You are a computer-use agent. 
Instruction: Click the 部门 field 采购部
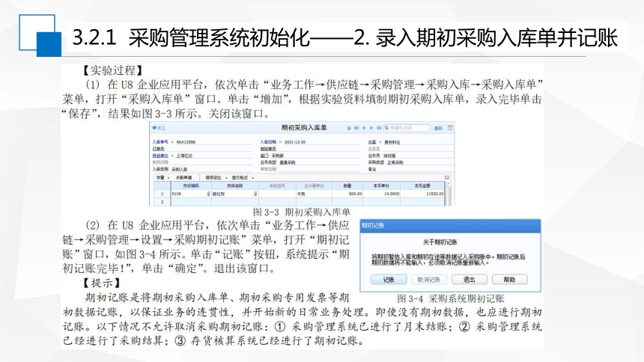[315, 156]
